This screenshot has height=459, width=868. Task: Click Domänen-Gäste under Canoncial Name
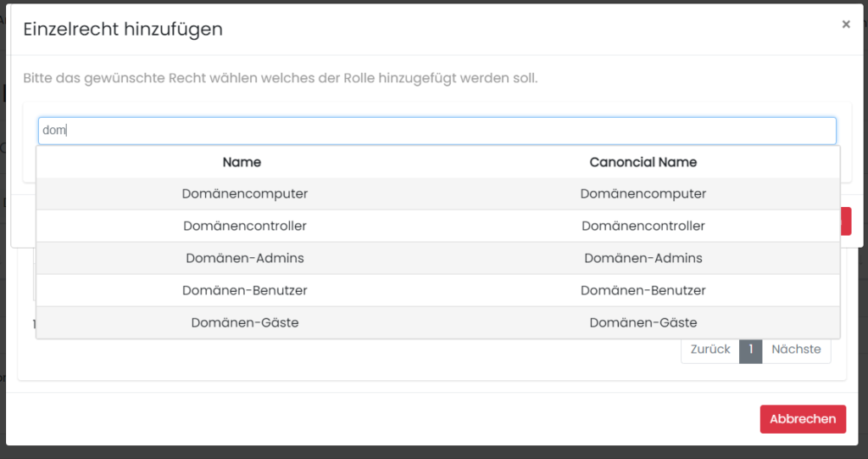[x=643, y=322]
